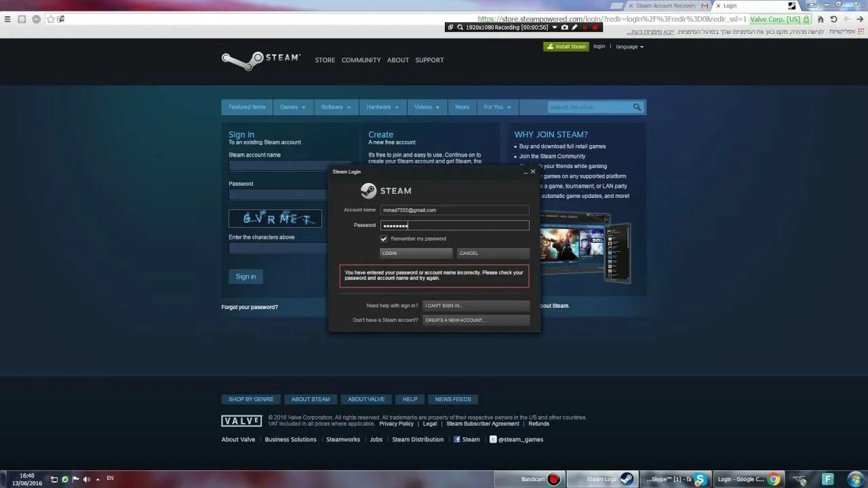Viewport: 868px width, 488px height.
Task: Switch to Google Chrome taskbar button
Action: tap(748, 479)
